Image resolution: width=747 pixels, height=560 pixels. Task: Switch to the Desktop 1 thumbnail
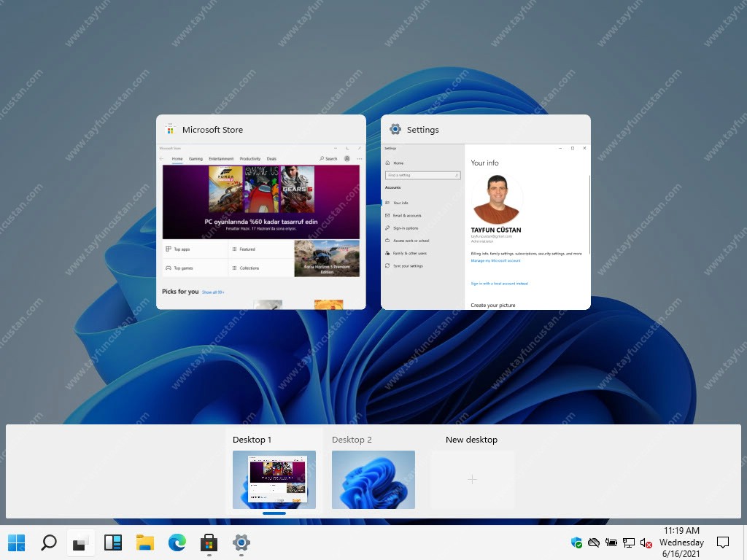[274, 480]
